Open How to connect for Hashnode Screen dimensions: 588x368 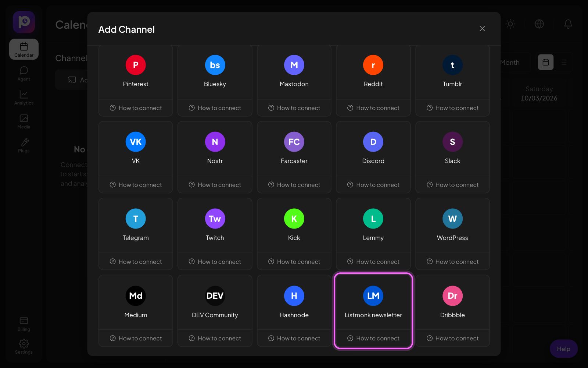[x=294, y=338]
